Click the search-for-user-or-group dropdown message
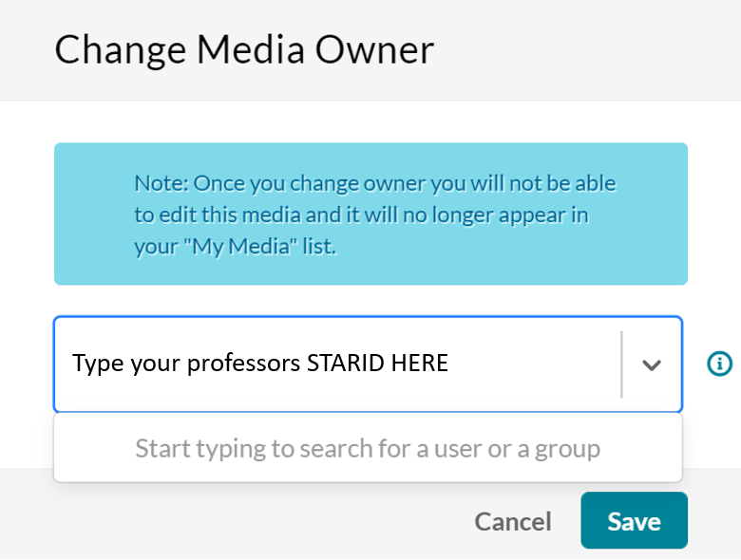 368,448
